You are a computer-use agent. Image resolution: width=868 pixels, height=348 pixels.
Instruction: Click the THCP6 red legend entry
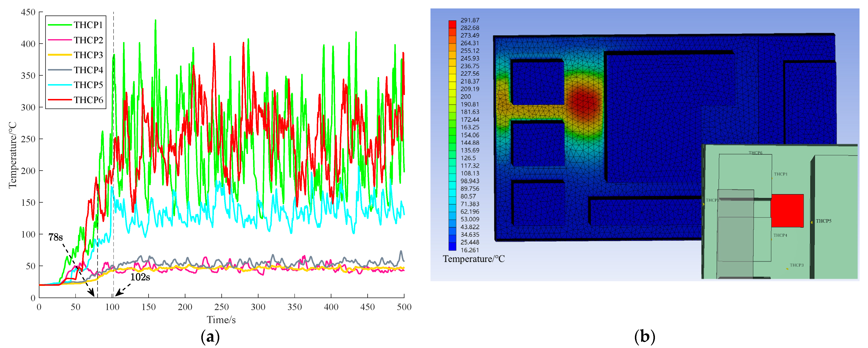[x=88, y=100]
